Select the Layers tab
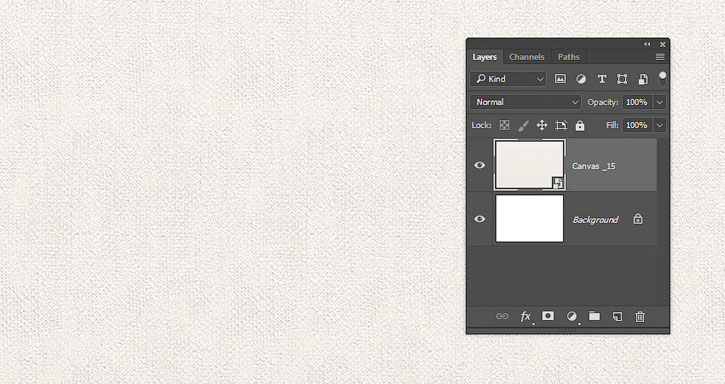 tap(485, 57)
